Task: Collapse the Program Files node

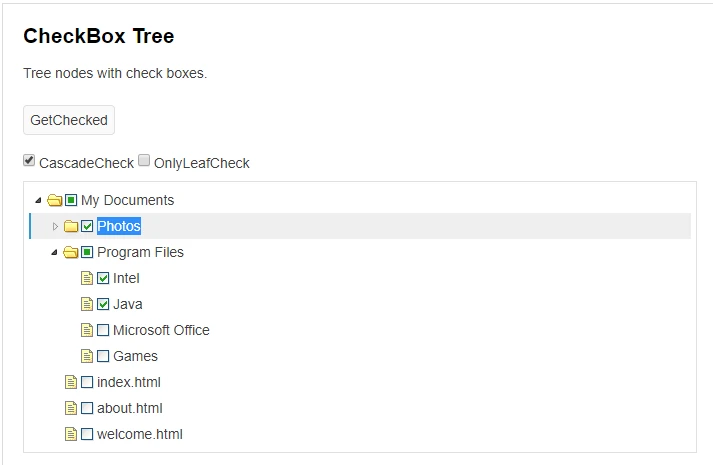Action: pos(55,252)
